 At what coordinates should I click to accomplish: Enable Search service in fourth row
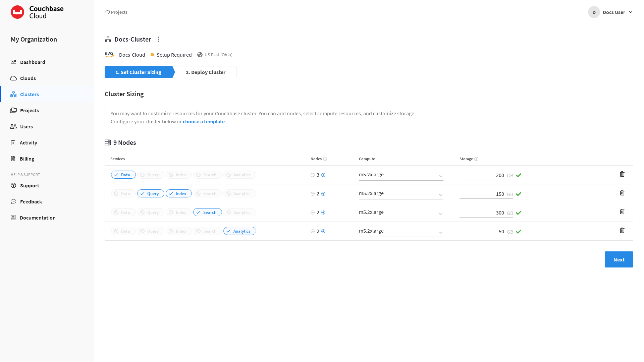pyautogui.click(x=208, y=231)
